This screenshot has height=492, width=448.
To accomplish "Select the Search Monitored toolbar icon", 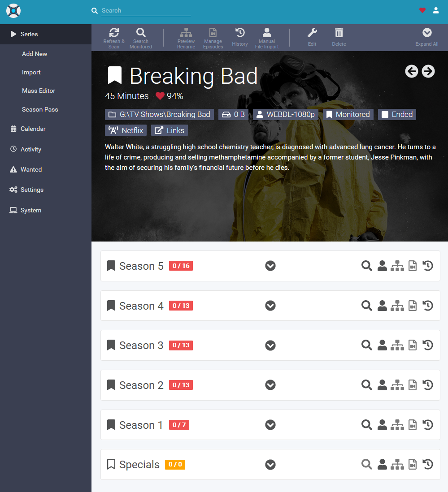I will [140, 36].
